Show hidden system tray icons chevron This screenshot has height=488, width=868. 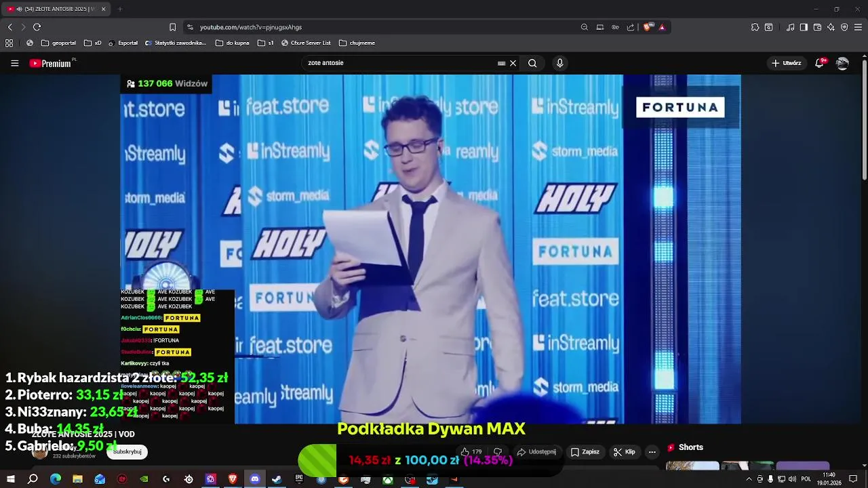click(749, 479)
